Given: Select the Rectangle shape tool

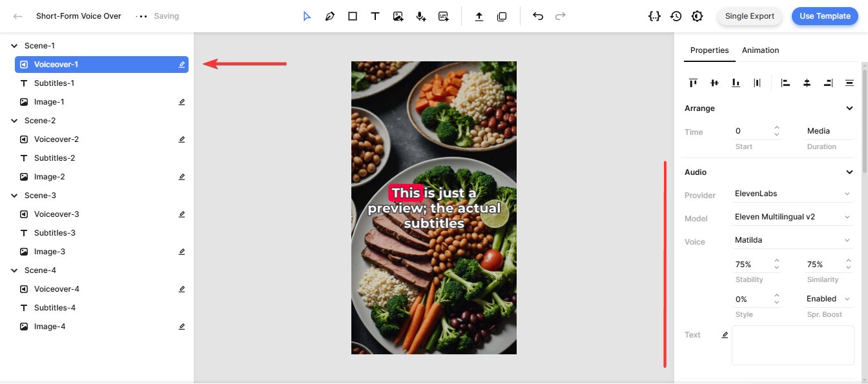Looking at the screenshot, I should (x=353, y=17).
